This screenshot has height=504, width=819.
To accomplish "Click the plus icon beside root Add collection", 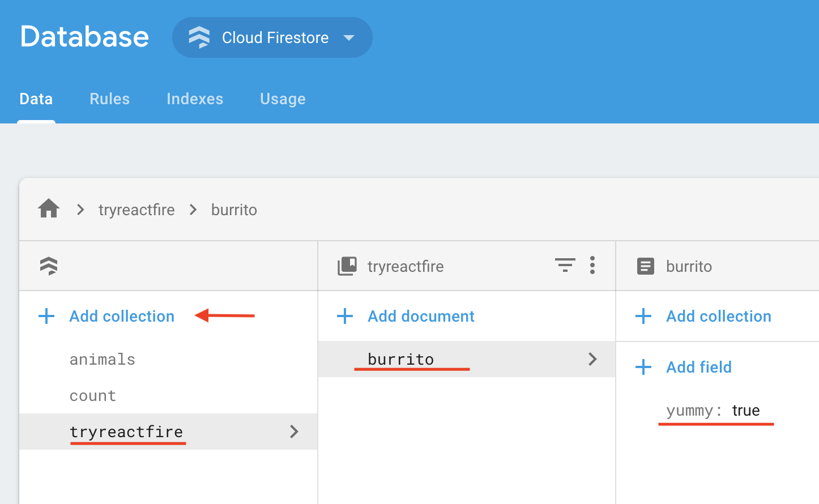I will tap(46, 316).
